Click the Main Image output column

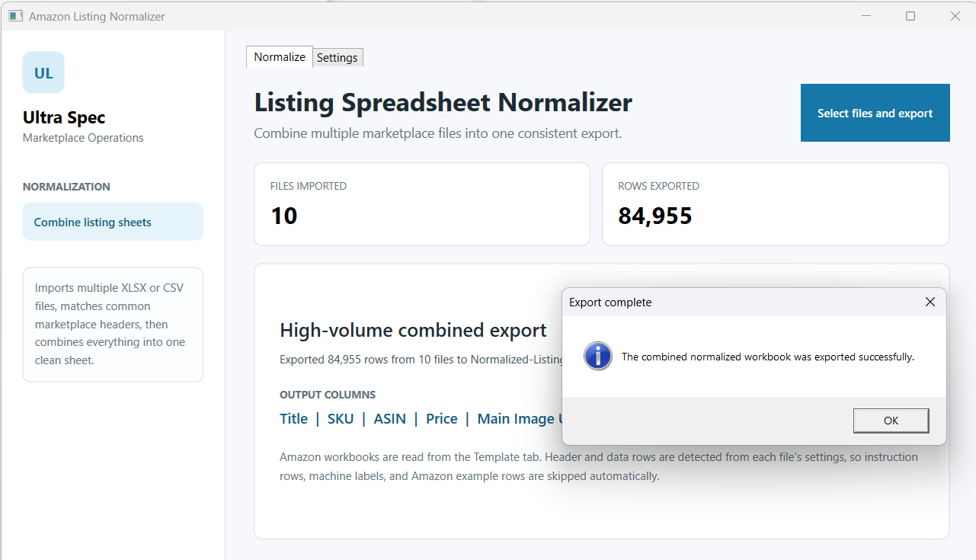coord(520,419)
